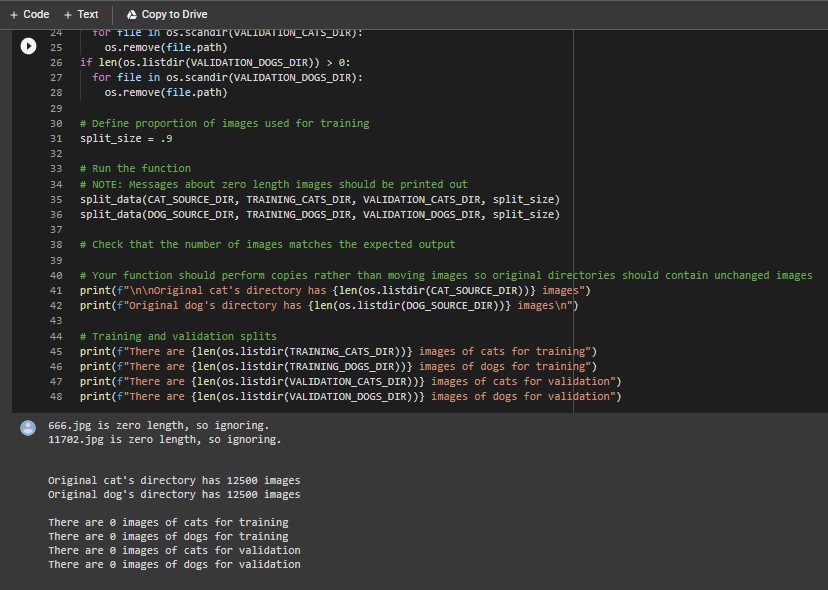
Task: Click line number 31 in the gutter
Action: pos(56,138)
